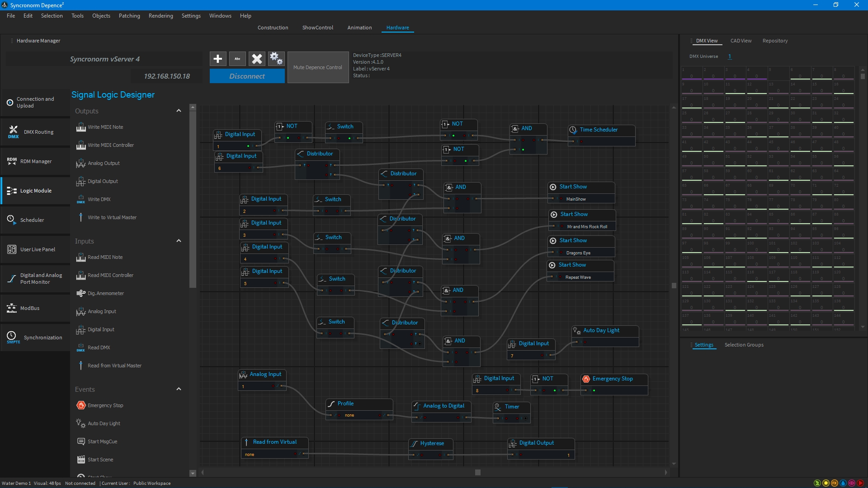Collapse the Outputs section
The height and width of the screenshot is (488, 868).
[x=179, y=111]
